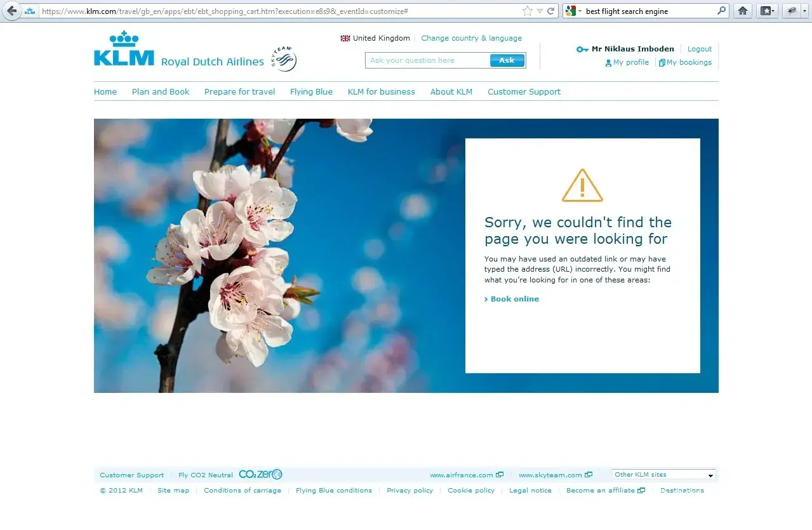Click the Logout link
The width and height of the screenshot is (812, 530).
click(x=700, y=49)
